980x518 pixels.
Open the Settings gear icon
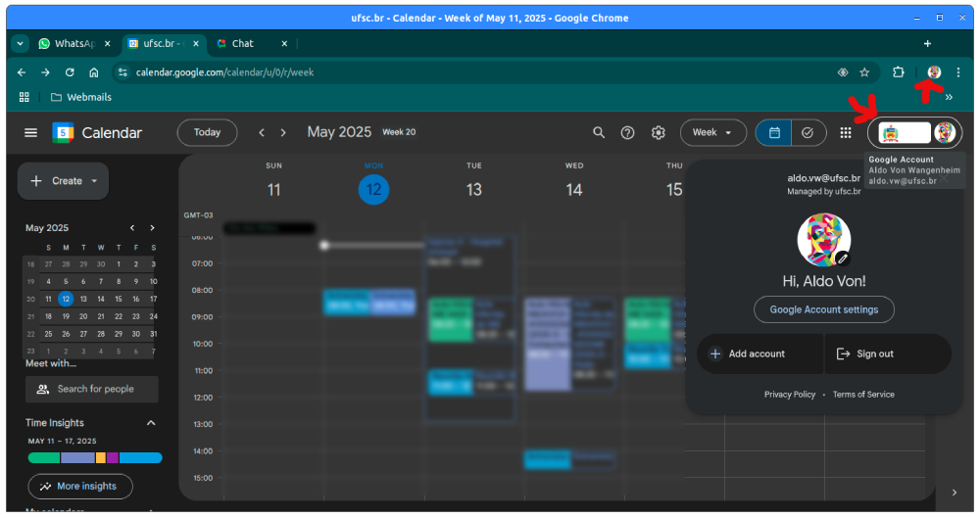659,133
